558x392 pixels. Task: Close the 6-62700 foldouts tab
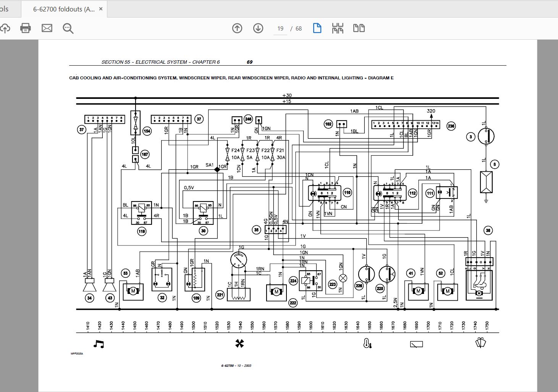pyautogui.click(x=101, y=9)
